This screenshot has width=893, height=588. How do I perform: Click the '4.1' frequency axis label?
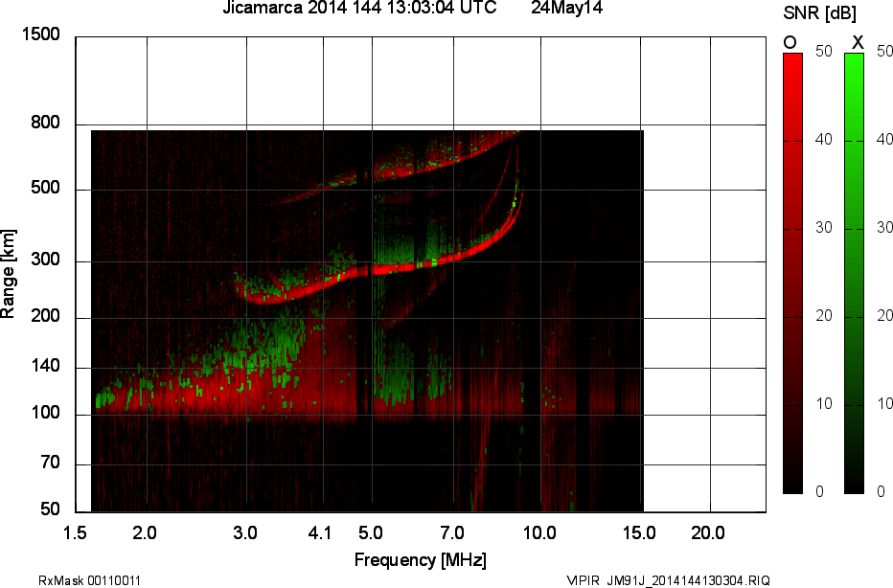tap(319, 533)
